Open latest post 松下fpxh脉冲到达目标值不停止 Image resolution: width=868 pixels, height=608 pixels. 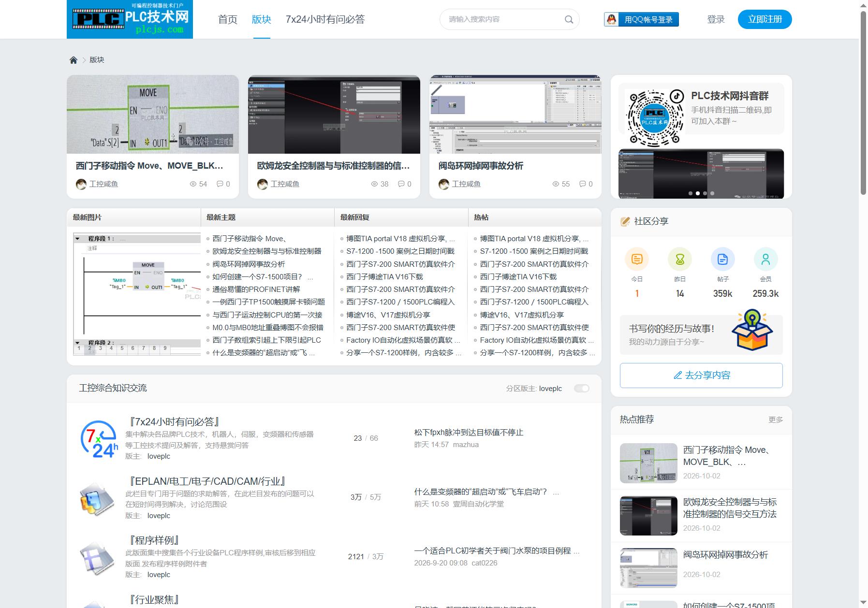pos(469,433)
